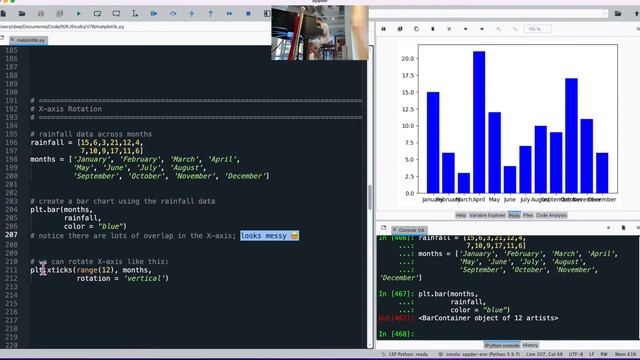Image resolution: width=640 pixels, height=360 pixels.
Task: Show previous plot arrow
Action: [466, 29]
